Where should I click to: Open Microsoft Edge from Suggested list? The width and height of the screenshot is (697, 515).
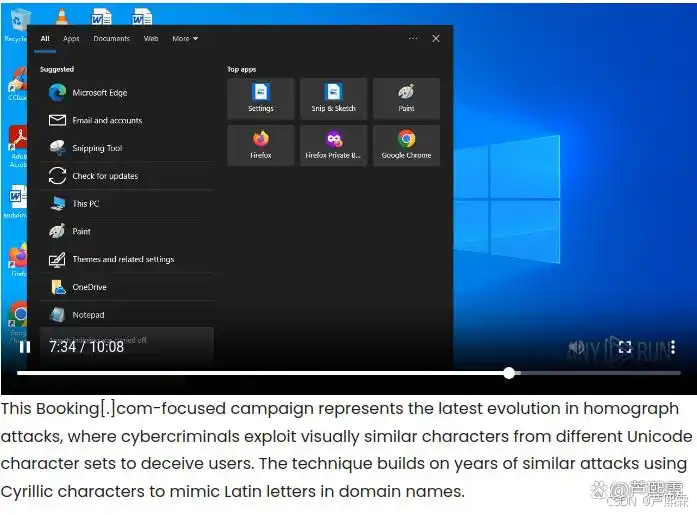(x=127, y=92)
